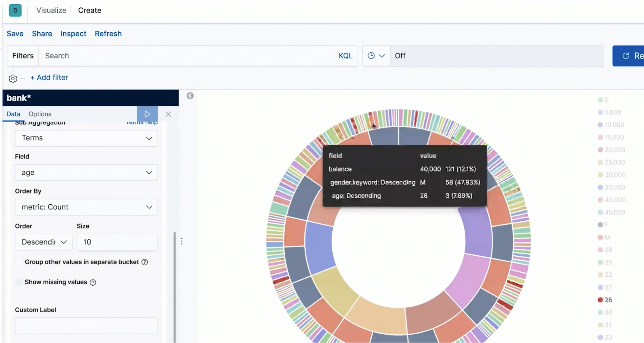Click legend color dot for 33
Image resolution: width=644 pixels, height=343 pixels.
tap(600, 337)
